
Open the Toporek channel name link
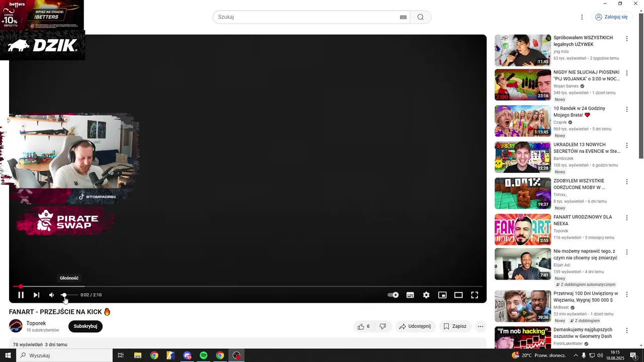click(36, 323)
